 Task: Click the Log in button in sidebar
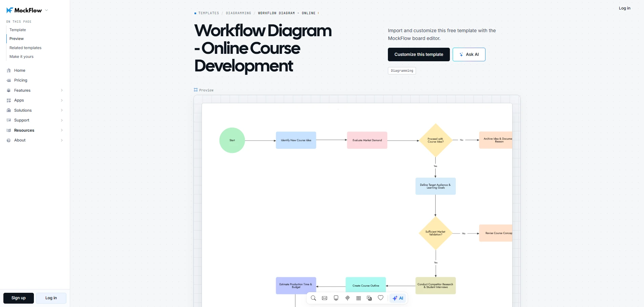click(x=51, y=298)
